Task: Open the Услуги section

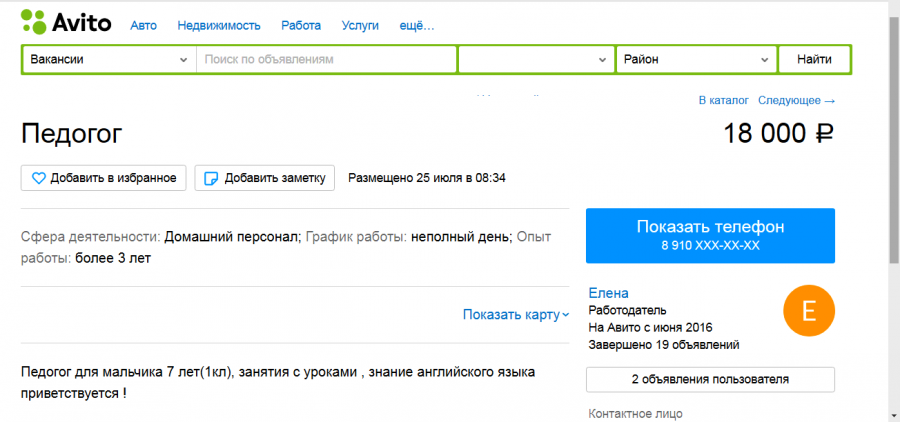Action: 360,25
